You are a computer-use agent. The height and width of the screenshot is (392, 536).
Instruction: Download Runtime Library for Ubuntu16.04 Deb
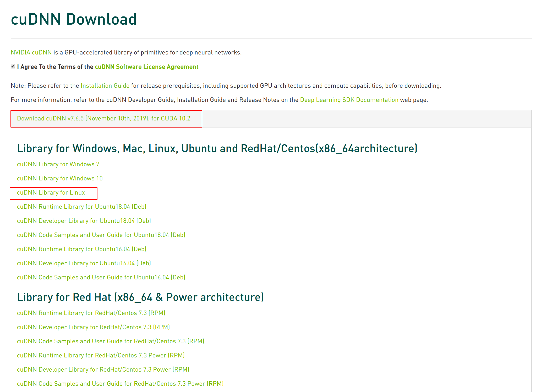(x=81, y=249)
